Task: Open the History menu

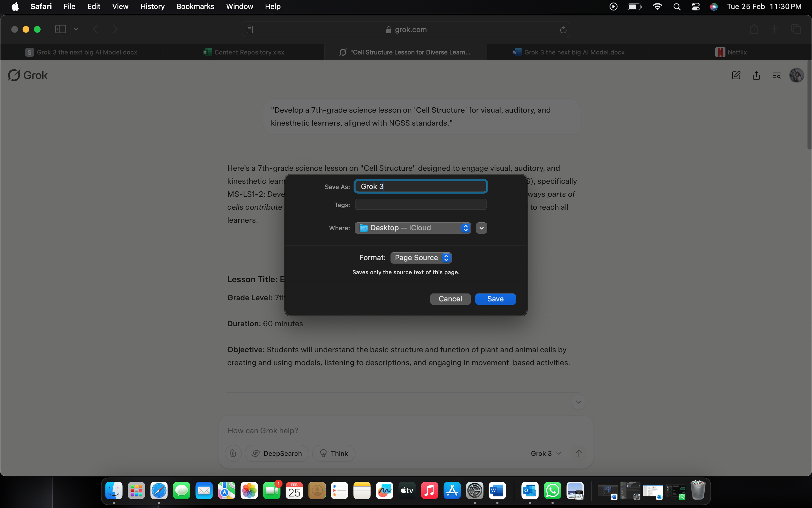Action: click(152, 6)
